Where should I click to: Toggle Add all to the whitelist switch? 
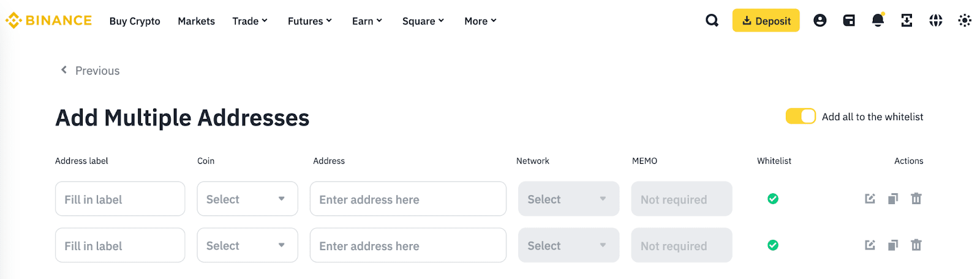[801, 117]
